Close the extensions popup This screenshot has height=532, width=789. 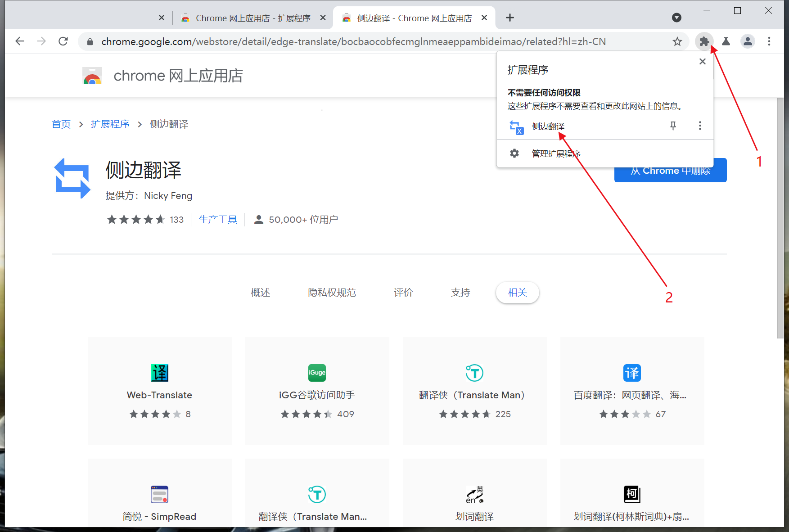702,62
